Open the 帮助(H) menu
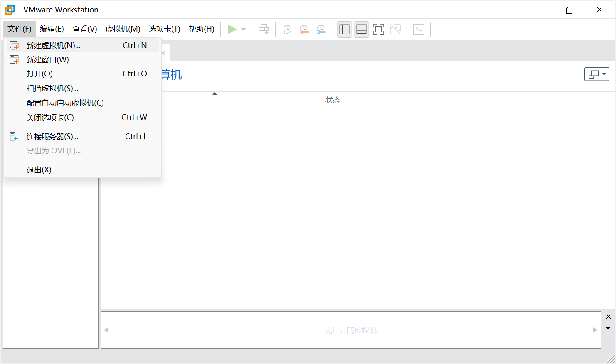 click(x=202, y=29)
